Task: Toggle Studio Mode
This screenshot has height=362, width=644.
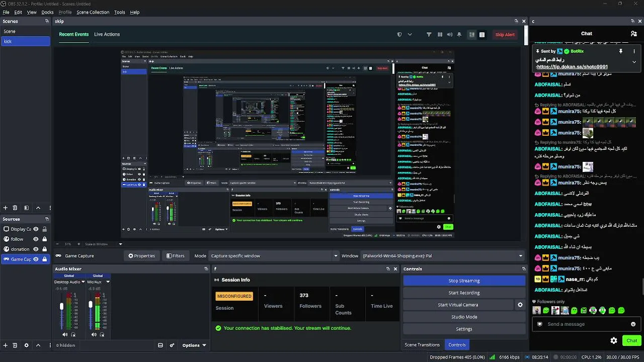Action: [x=464, y=317]
